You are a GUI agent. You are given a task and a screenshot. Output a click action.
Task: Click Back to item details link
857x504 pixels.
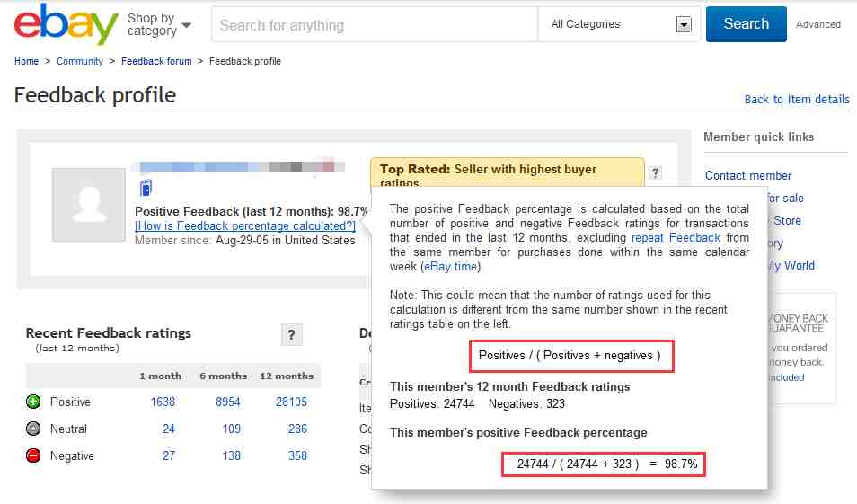point(797,100)
